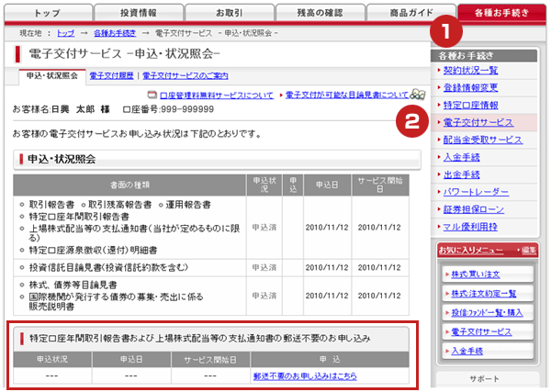Click 申込済 in the 取引報告書 row
Viewport: 551px width, 392px height.
coord(264,228)
